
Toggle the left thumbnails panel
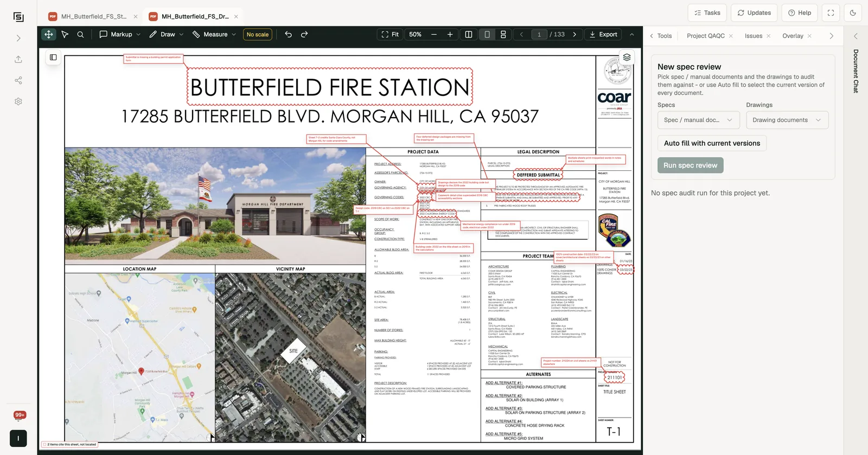click(x=53, y=57)
